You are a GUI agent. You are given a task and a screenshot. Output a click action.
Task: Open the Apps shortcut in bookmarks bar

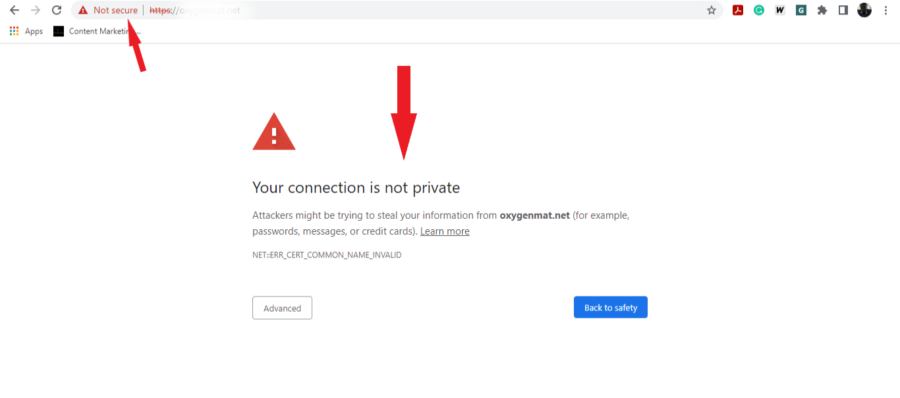point(26,32)
